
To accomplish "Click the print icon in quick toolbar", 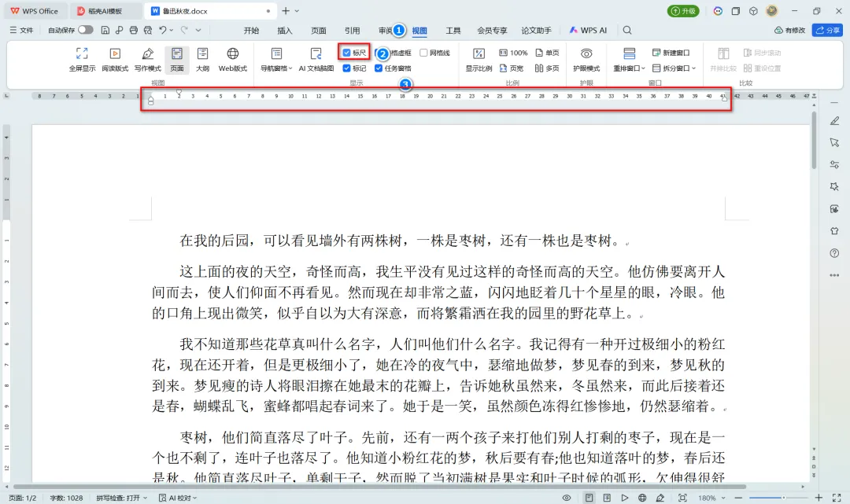I will [133, 31].
